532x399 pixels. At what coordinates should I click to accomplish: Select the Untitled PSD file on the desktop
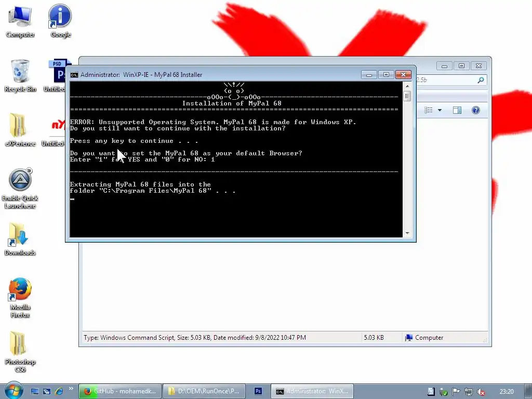coord(56,75)
